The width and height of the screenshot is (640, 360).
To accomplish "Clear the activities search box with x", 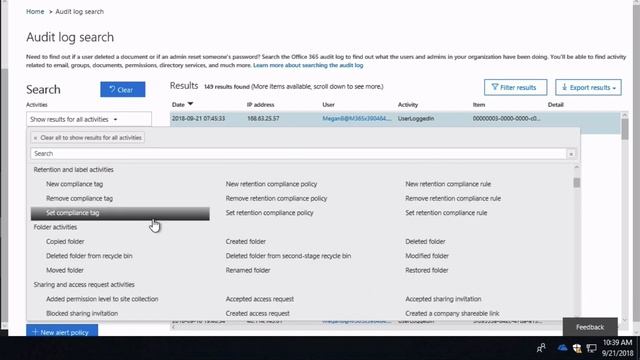I will 571,154.
